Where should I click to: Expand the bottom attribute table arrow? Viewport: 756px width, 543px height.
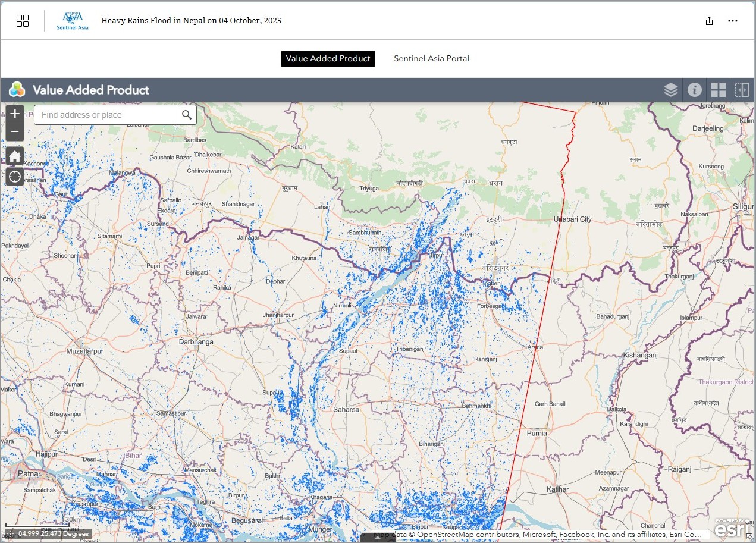point(378,537)
